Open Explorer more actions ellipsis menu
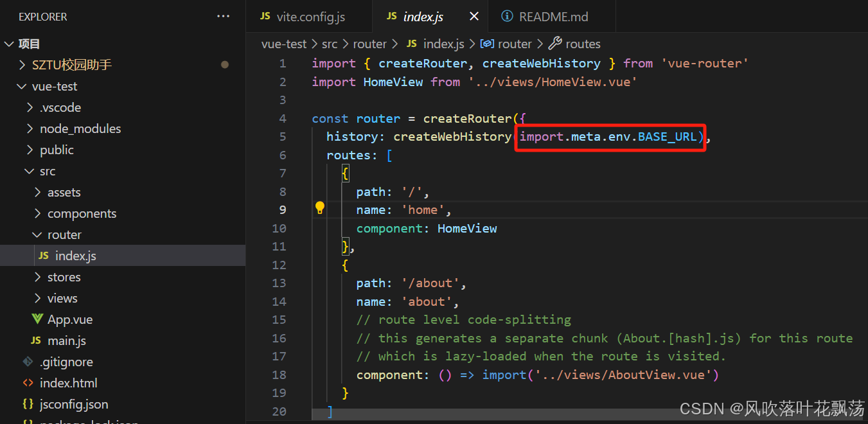 click(223, 17)
